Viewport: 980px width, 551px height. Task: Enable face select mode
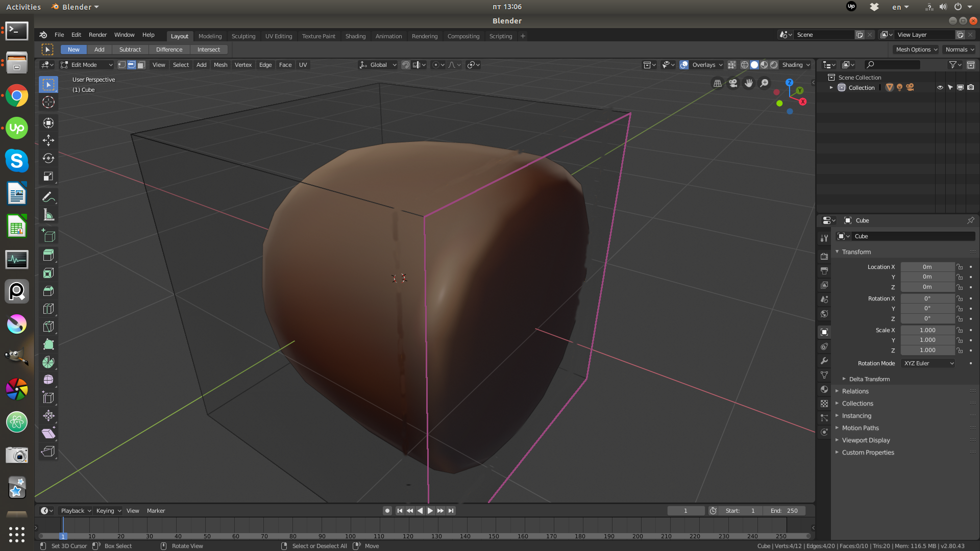click(141, 65)
